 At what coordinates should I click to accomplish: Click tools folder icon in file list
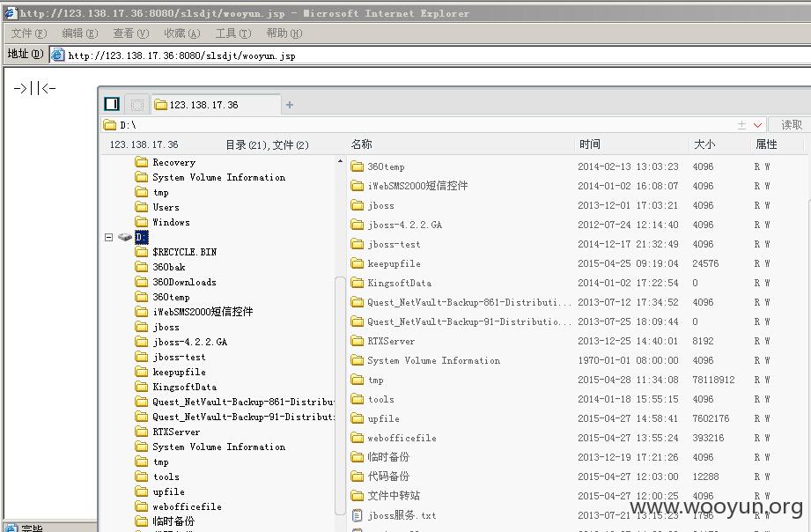357,399
